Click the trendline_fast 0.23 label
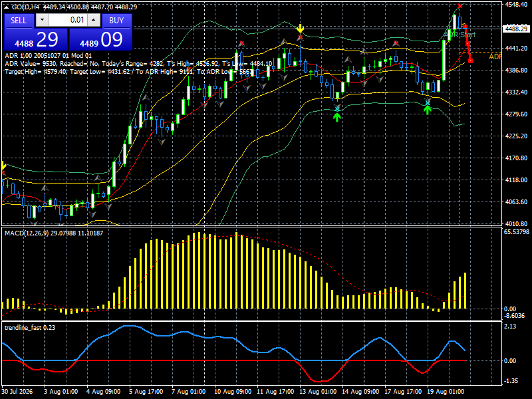The height and width of the screenshot is (399, 532). coord(30,327)
